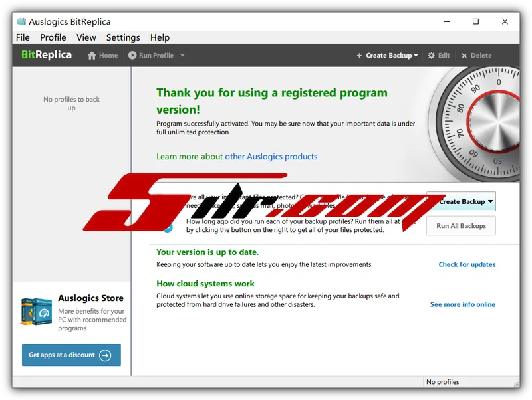Click the safe dial image

(x=475, y=124)
